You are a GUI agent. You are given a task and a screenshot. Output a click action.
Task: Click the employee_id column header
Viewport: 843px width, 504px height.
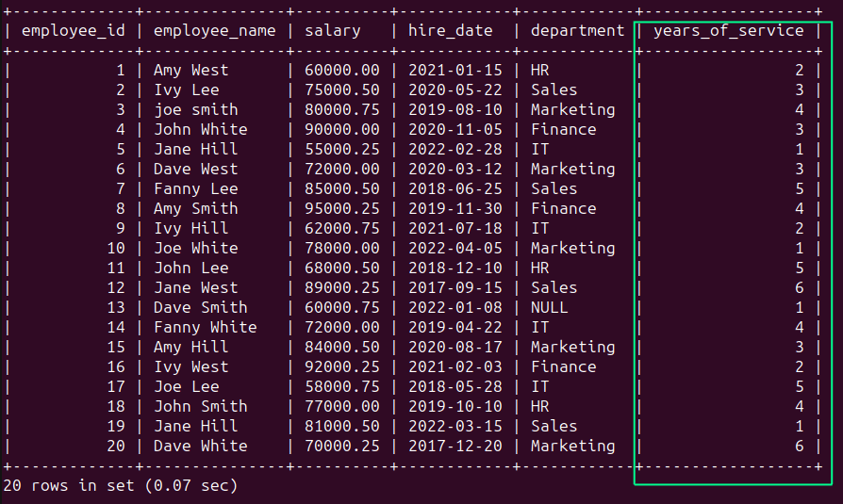point(73,30)
